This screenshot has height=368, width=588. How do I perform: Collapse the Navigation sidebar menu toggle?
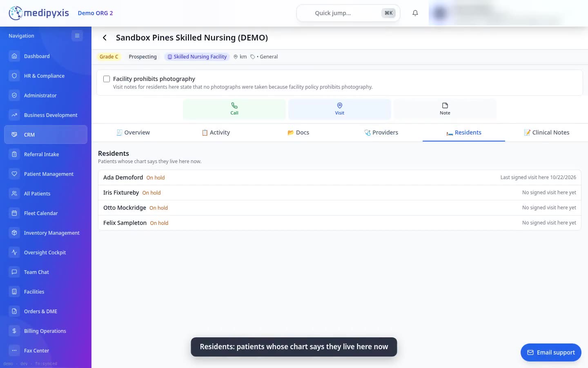77,36
